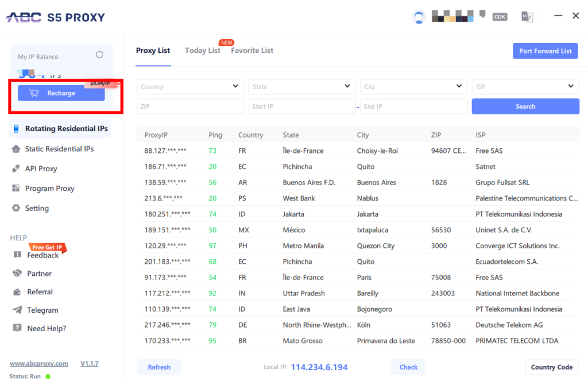Open the CDK redeem icon
Viewport: 588px width, 380px height.
pos(500,17)
